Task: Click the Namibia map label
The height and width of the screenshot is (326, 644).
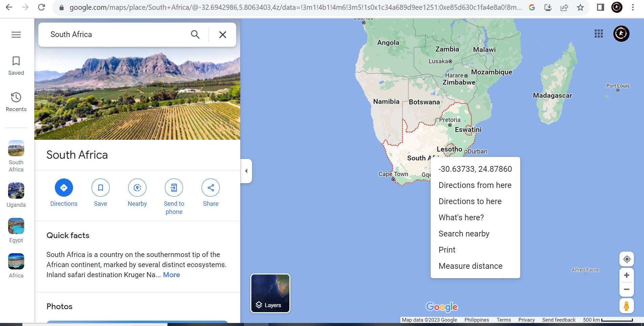Action: (386, 101)
